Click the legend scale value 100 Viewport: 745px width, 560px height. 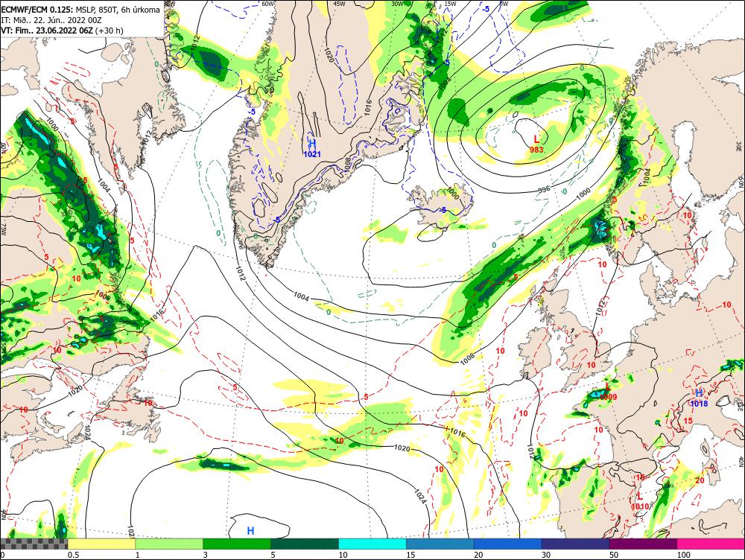tap(683, 555)
